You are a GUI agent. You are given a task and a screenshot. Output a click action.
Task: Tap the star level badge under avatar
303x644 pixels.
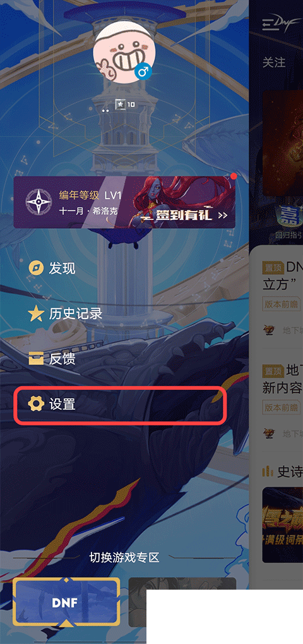tap(124, 104)
